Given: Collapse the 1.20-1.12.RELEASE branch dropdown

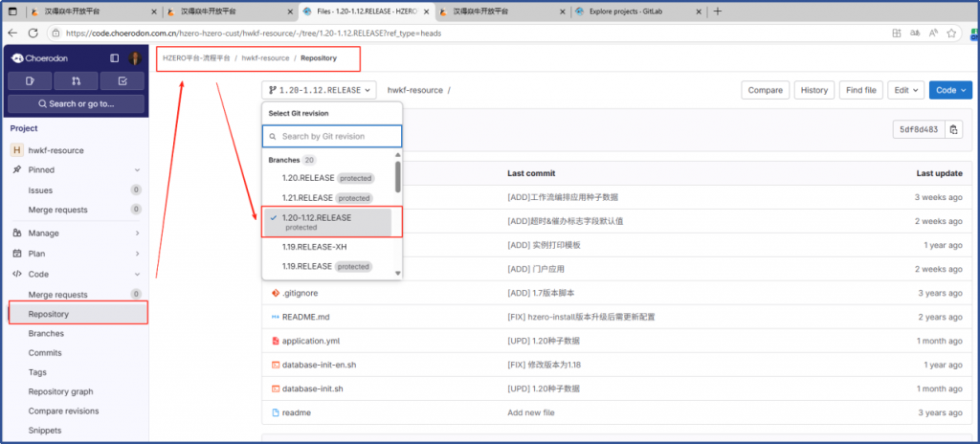Looking at the screenshot, I should coord(319,90).
